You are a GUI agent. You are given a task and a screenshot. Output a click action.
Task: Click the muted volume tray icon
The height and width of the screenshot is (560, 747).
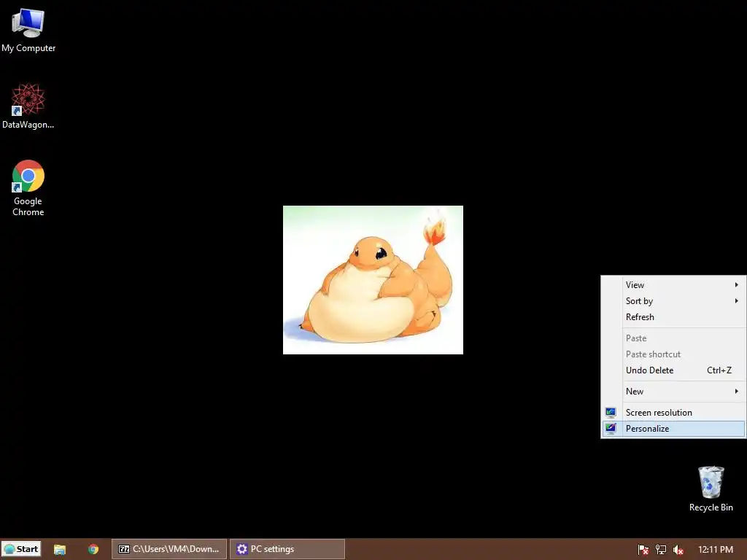click(x=678, y=550)
